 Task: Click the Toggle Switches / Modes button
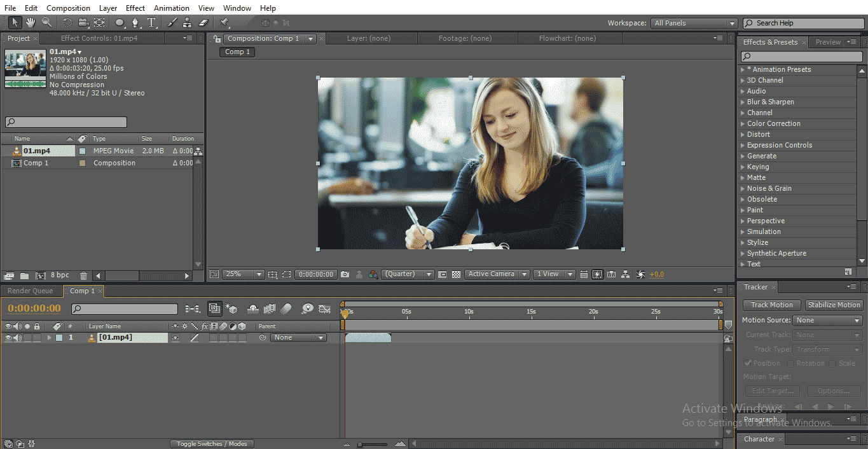click(212, 443)
